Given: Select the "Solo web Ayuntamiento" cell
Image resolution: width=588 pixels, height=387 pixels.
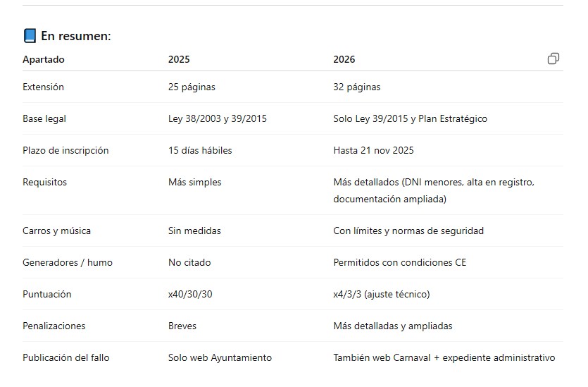Looking at the screenshot, I should click(220, 358).
